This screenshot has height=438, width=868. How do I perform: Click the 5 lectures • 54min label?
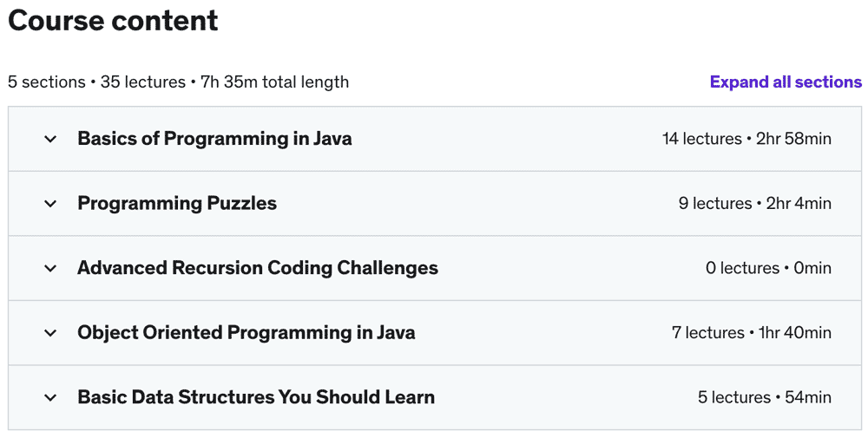[x=764, y=397]
